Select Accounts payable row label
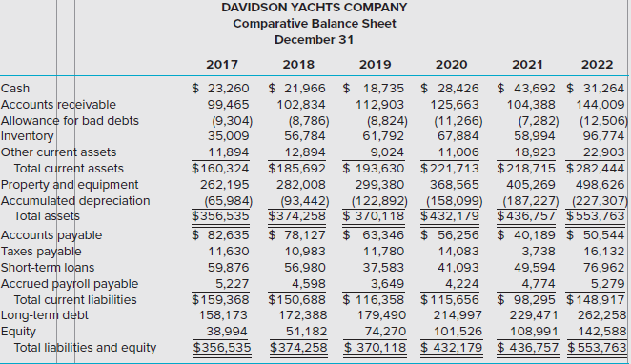This screenshot has height=364, width=631. click(51, 235)
